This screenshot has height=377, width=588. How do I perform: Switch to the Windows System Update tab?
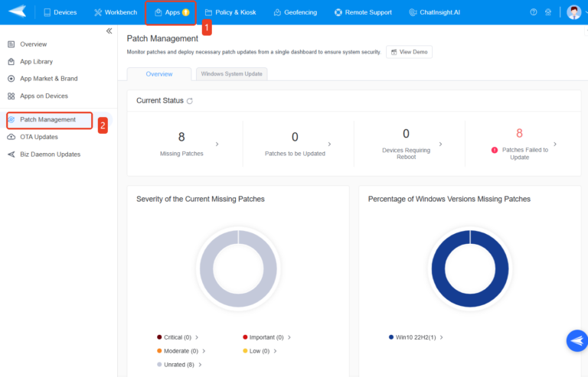231,74
